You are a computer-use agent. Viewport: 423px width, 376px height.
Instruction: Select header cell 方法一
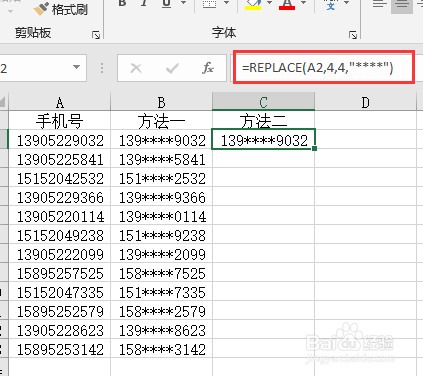click(161, 120)
